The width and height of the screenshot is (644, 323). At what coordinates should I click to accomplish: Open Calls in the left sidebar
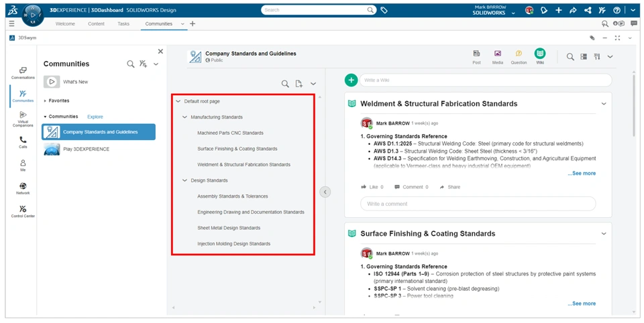[x=23, y=143]
